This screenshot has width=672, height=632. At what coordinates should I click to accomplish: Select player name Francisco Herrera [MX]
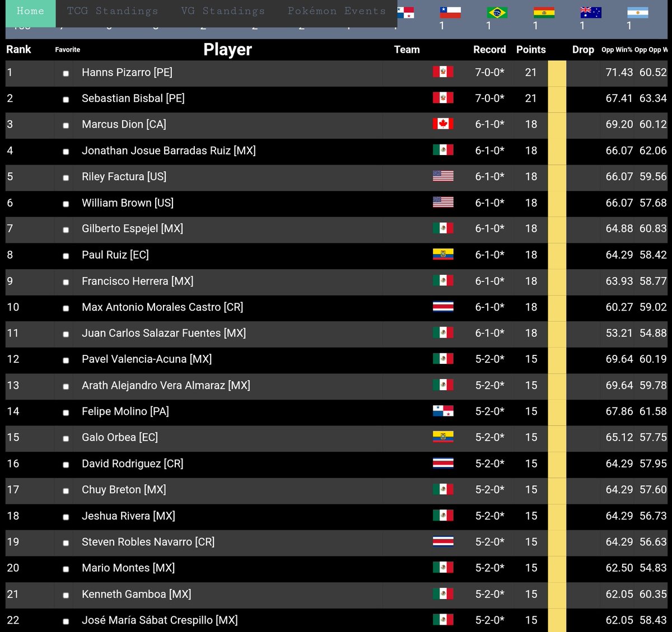(x=137, y=280)
